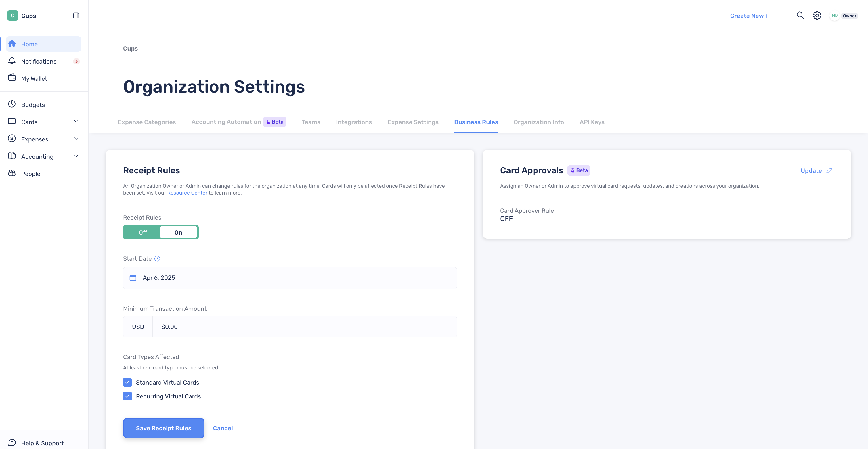Image resolution: width=868 pixels, height=449 pixels.
Task: Open search with magnifier icon
Action: pyautogui.click(x=800, y=16)
